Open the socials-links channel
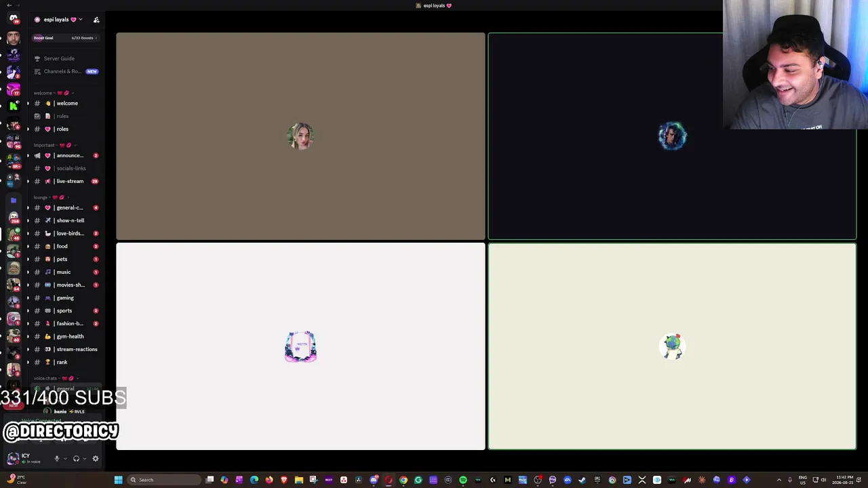The height and width of the screenshot is (488, 868). (65, 168)
